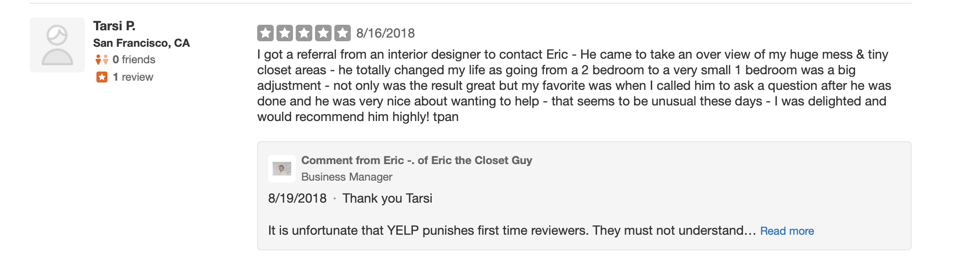
Task: Select the fifth rating star
Action: pyautogui.click(x=343, y=33)
